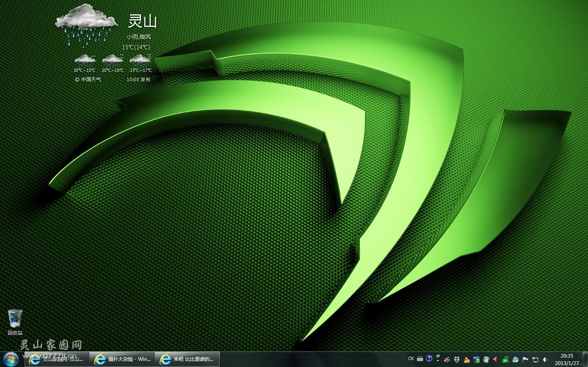The image size is (588, 367).
Task: Click the Tuesday forecast cloud icon (二)
Action: (112, 60)
